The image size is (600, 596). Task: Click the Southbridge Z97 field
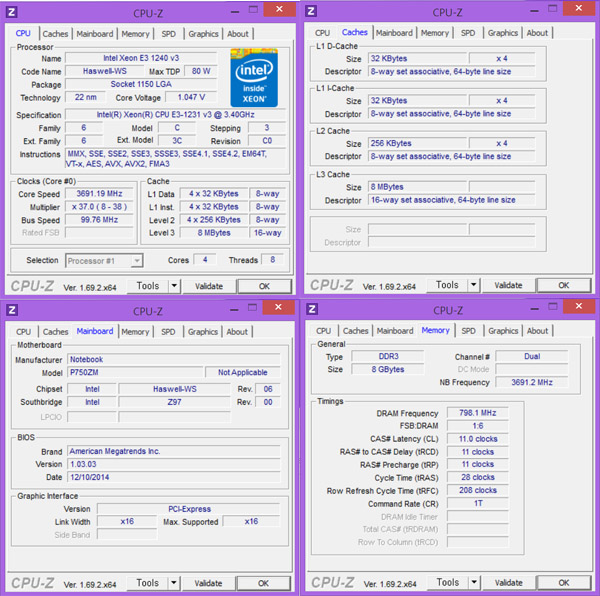pos(174,402)
